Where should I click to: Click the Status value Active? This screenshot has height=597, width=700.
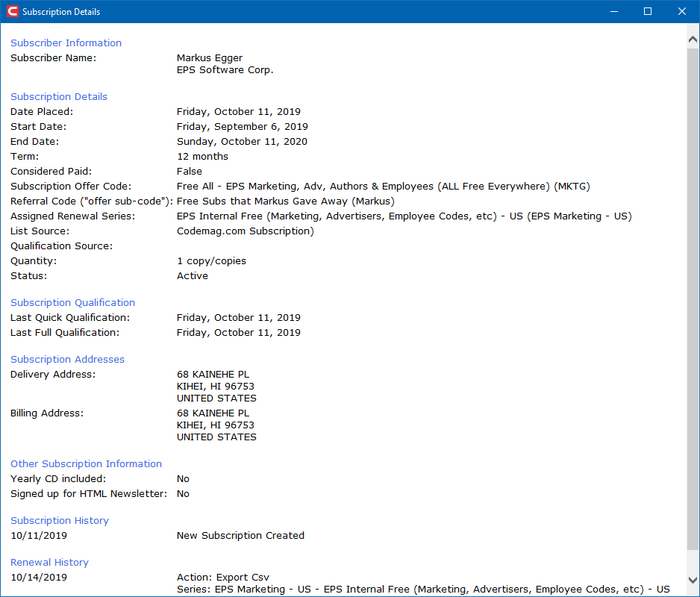pyautogui.click(x=193, y=275)
